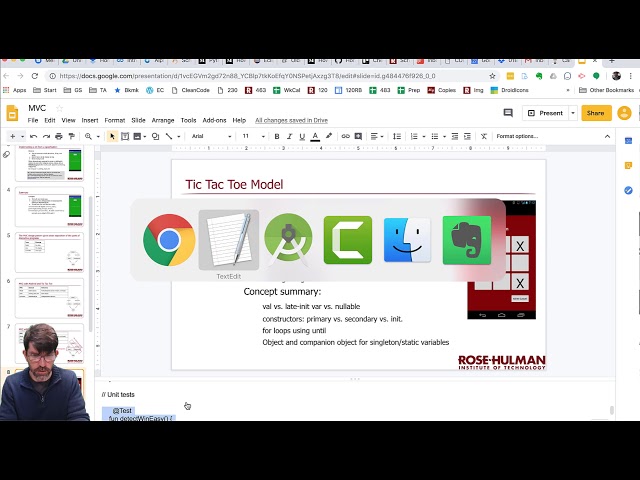Add a comment from the toolbar
Screen dimensions: 640x480
[358, 136]
